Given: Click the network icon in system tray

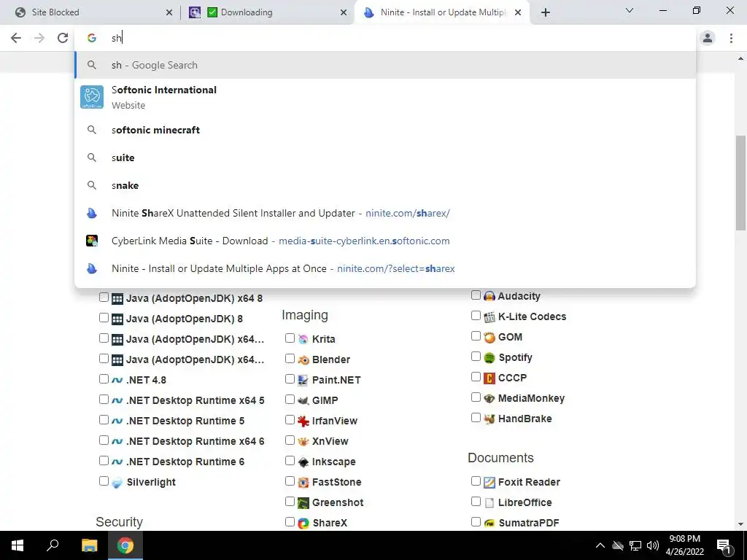Looking at the screenshot, I should [635, 545].
